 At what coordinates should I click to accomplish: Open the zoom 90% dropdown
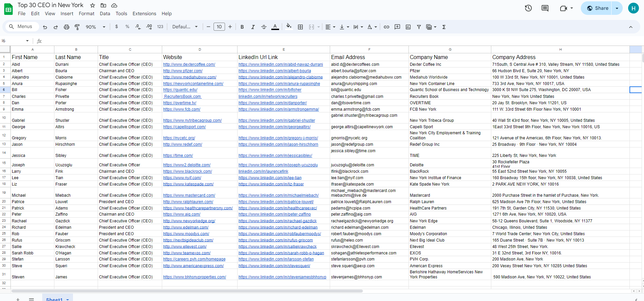click(x=96, y=27)
